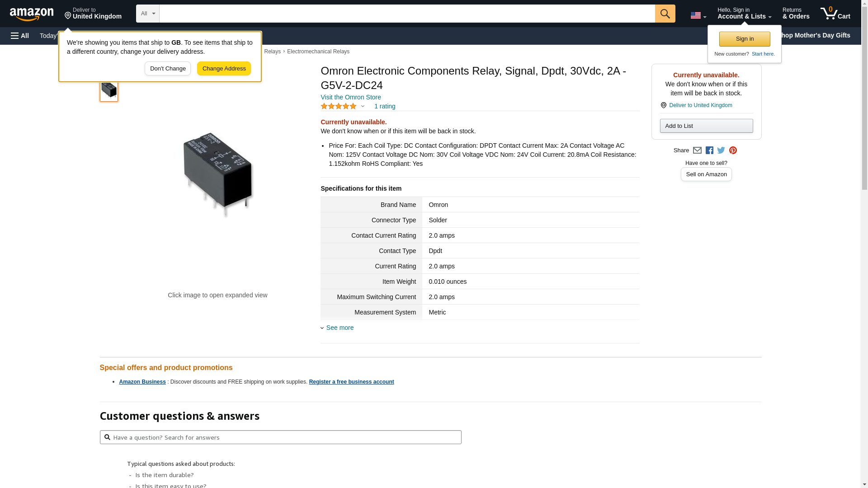
Task: Open the shopping cart icon
Action: coord(835,14)
